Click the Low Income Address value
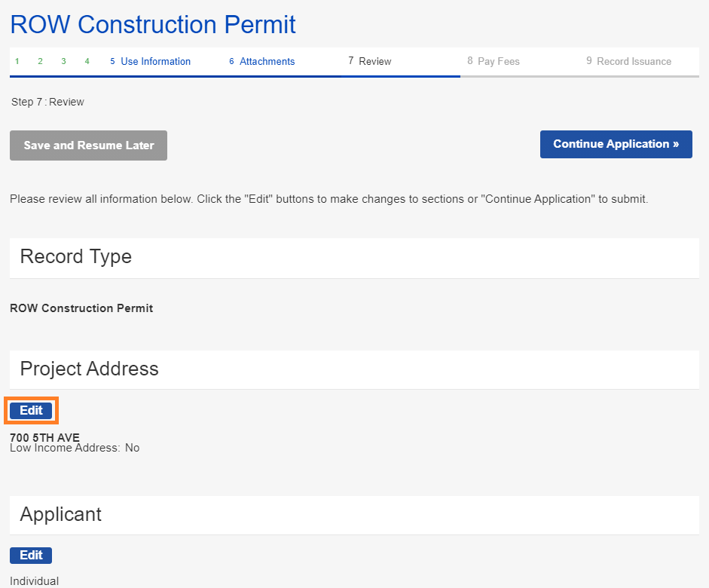Screen dimensions: 709x588 pyautogui.click(x=133, y=448)
